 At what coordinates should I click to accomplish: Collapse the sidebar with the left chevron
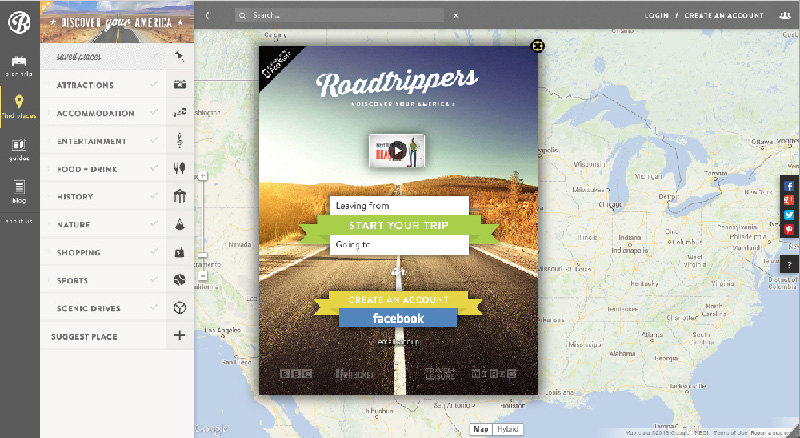(207, 16)
